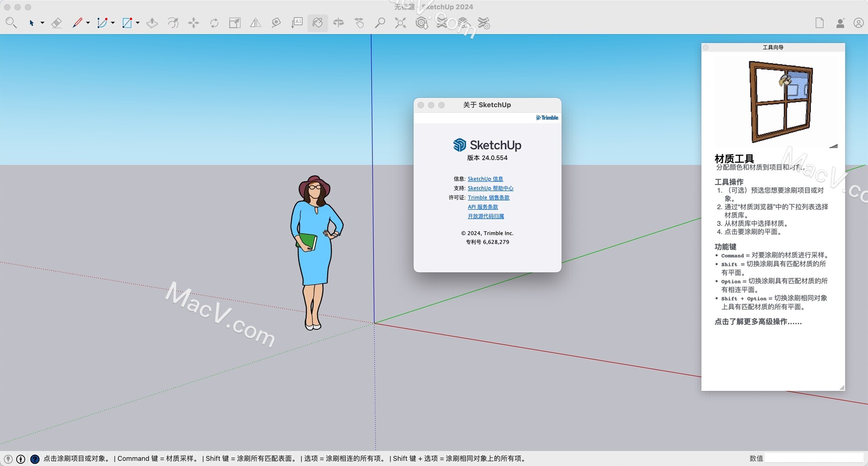Close the 关于 SketchUp dialog
Screen dimensions: 868x466
click(421, 105)
